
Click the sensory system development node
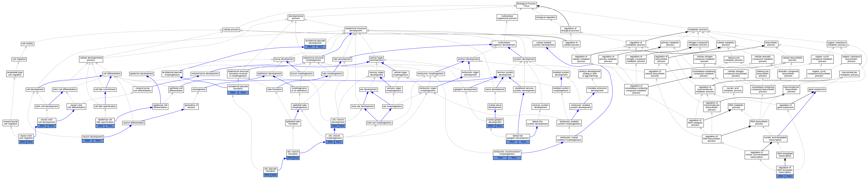(540, 106)
